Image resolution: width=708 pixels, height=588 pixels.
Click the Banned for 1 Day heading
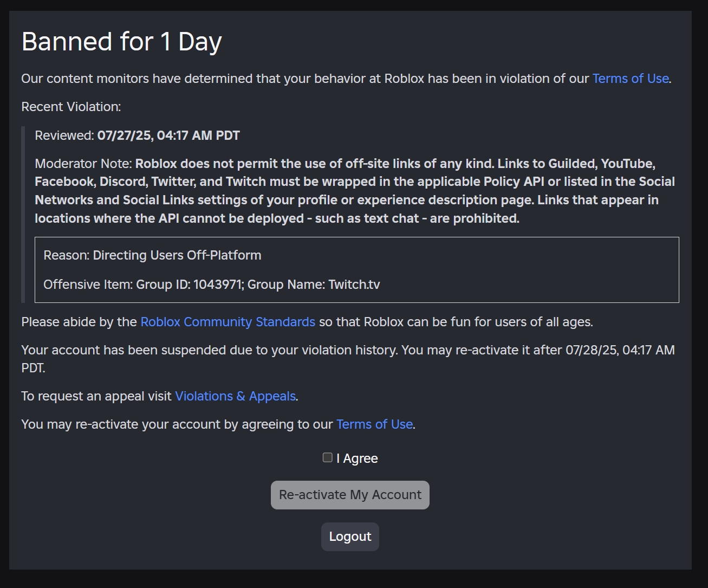click(x=122, y=42)
